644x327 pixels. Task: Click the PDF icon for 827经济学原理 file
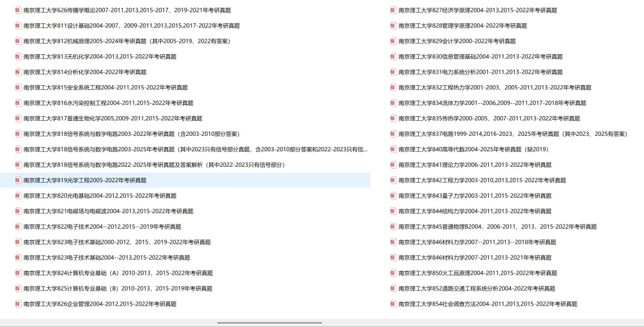point(393,10)
